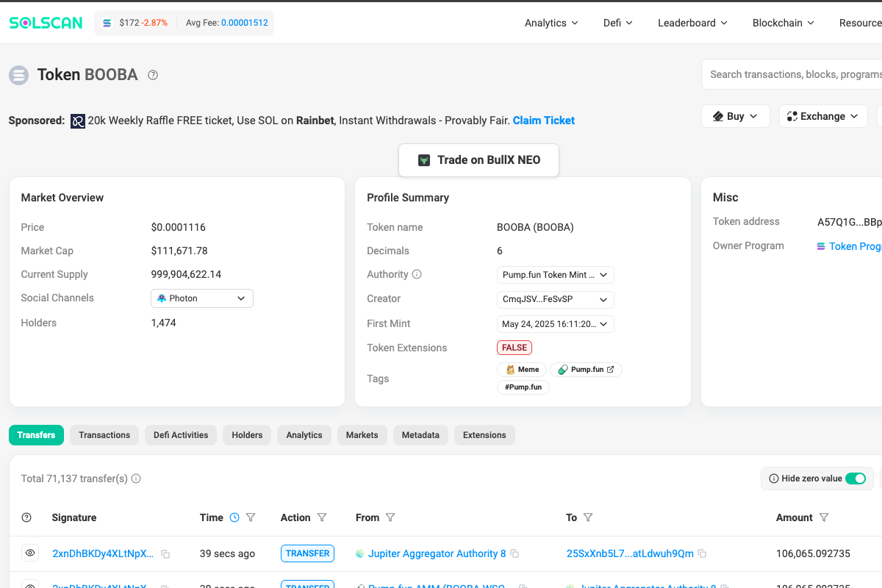Open the Extensions tab
882x588 pixels.
tap(484, 435)
